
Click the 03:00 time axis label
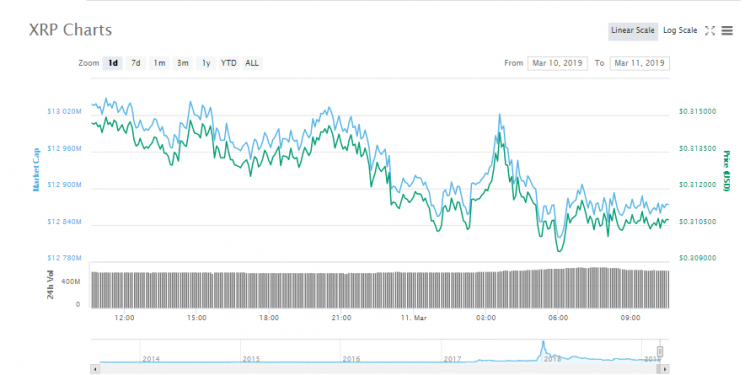click(x=486, y=317)
